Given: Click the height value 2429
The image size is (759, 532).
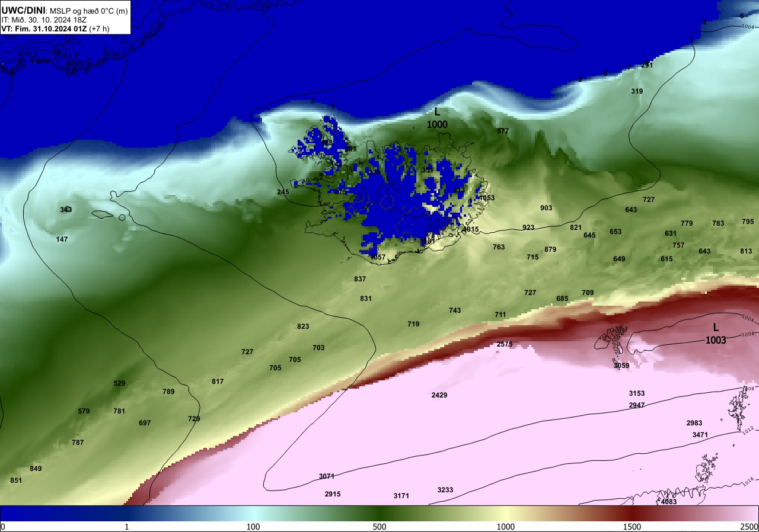Looking at the screenshot, I should coord(439,395).
